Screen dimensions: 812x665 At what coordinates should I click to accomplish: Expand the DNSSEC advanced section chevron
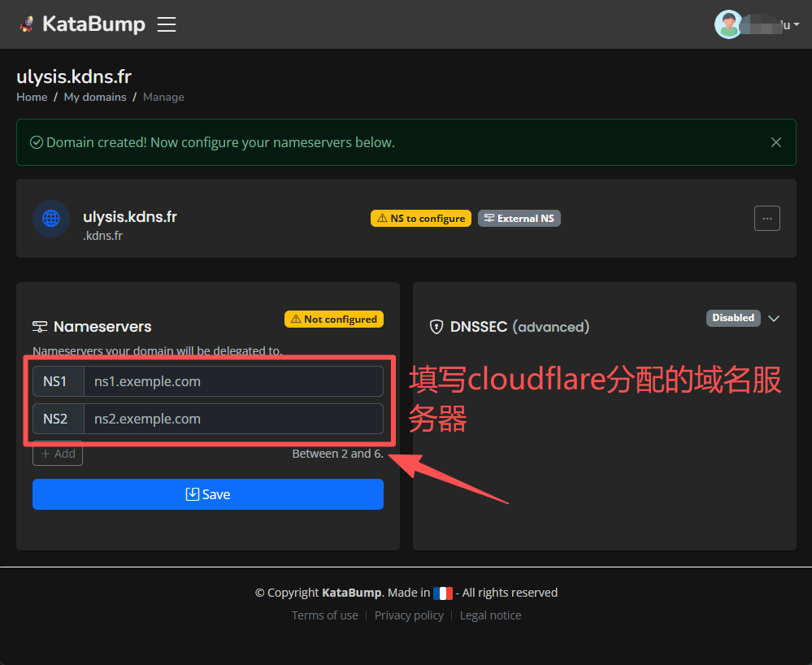point(774,319)
